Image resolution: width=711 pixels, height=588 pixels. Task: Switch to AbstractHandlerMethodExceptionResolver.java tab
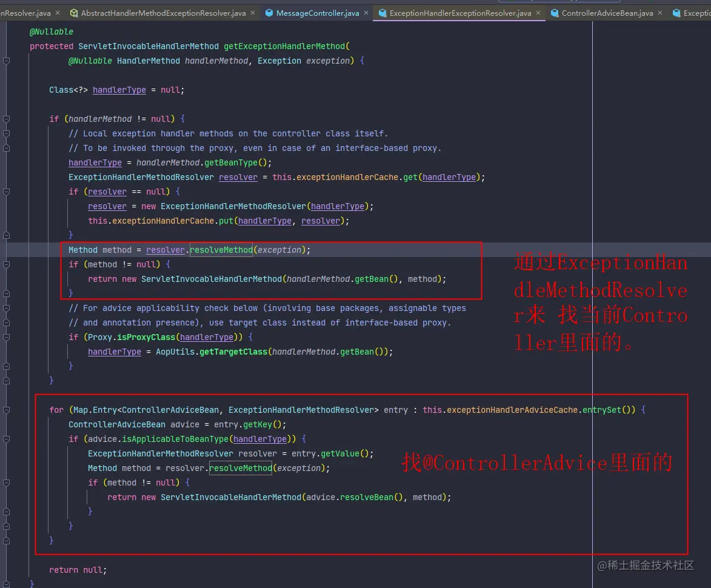pyautogui.click(x=163, y=13)
